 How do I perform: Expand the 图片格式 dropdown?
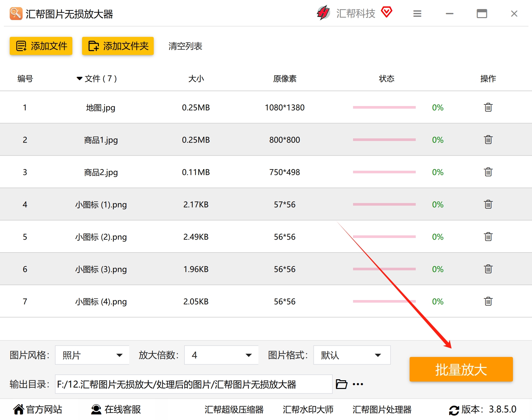coord(352,355)
